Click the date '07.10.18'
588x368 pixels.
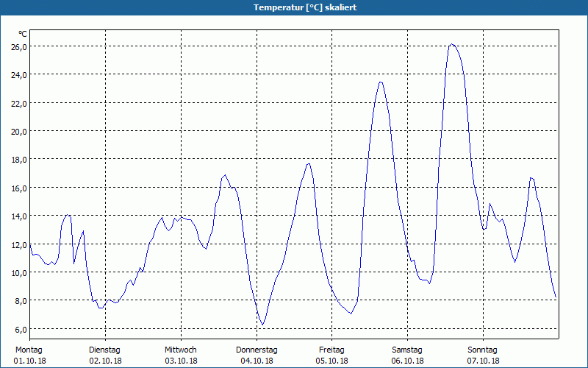tap(483, 361)
